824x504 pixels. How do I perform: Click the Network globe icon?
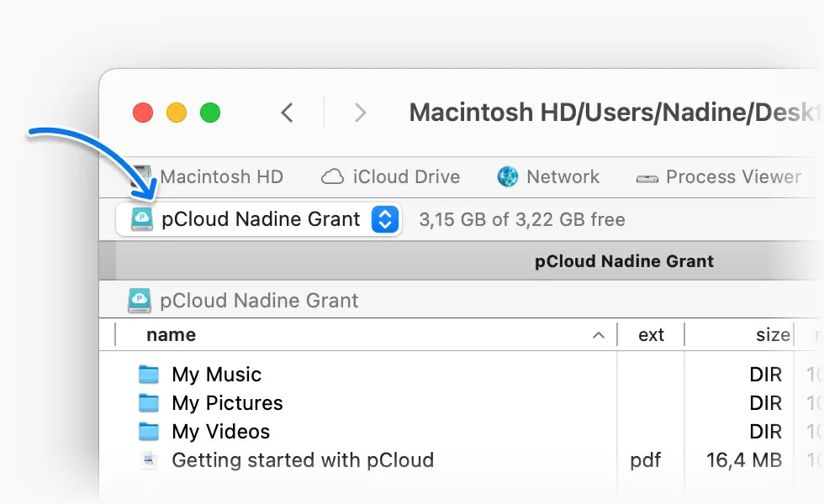click(x=508, y=177)
